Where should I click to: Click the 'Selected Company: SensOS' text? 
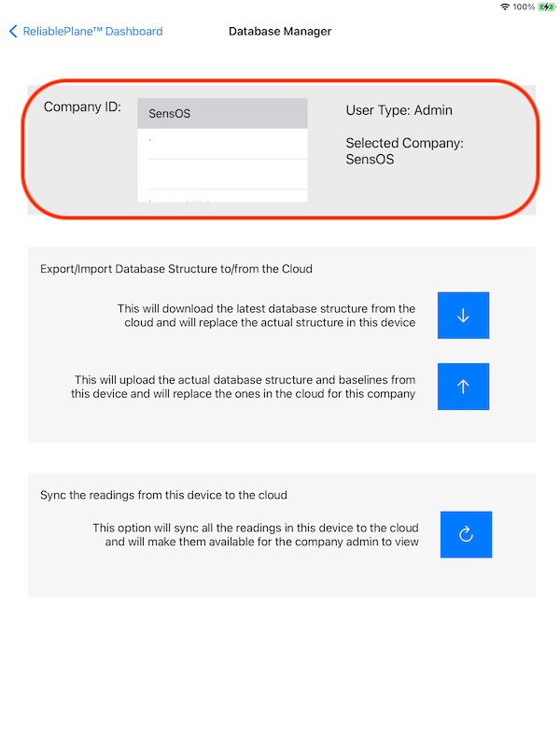pyautogui.click(x=404, y=151)
